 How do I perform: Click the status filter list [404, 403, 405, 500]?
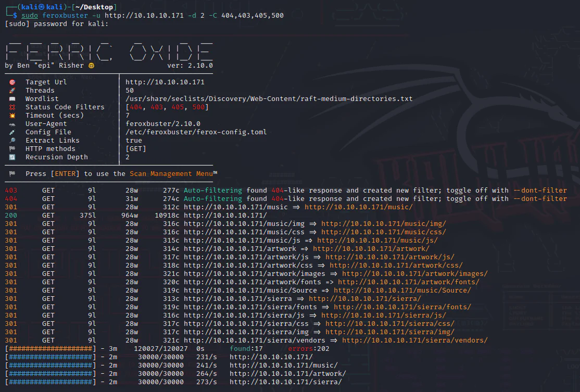[167, 107]
